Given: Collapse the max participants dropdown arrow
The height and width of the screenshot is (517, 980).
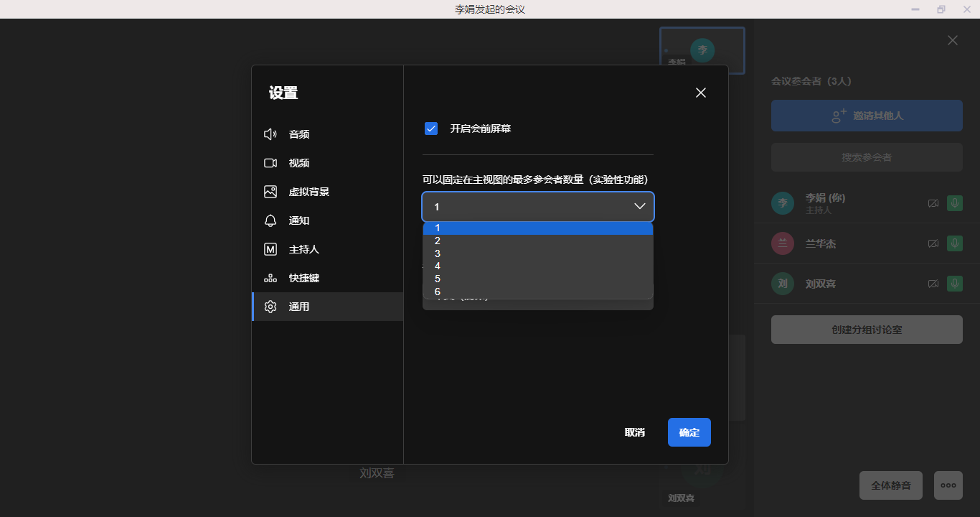Looking at the screenshot, I should tap(640, 207).
